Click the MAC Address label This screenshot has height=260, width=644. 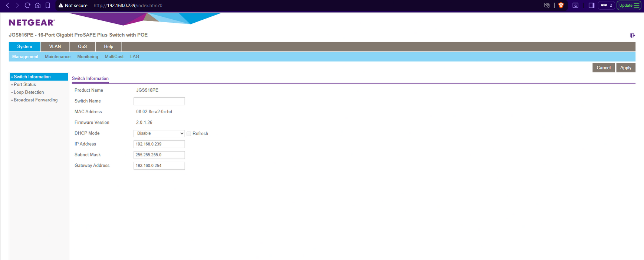(x=88, y=112)
